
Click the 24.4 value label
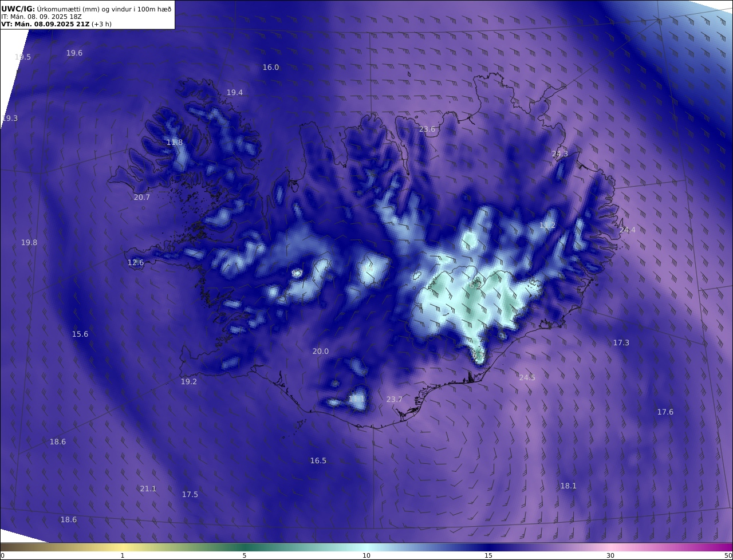[628, 230]
